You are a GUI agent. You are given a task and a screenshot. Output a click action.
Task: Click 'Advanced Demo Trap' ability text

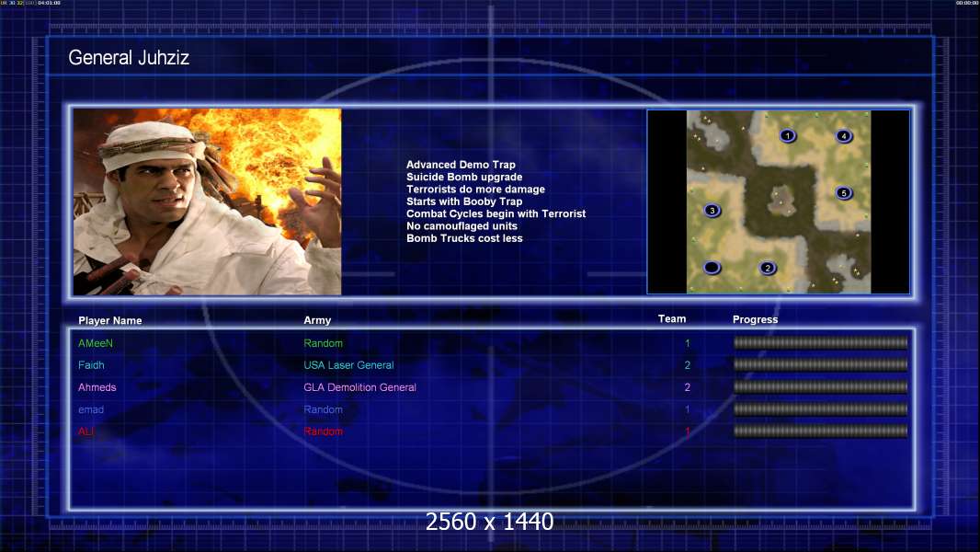[461, 165]
